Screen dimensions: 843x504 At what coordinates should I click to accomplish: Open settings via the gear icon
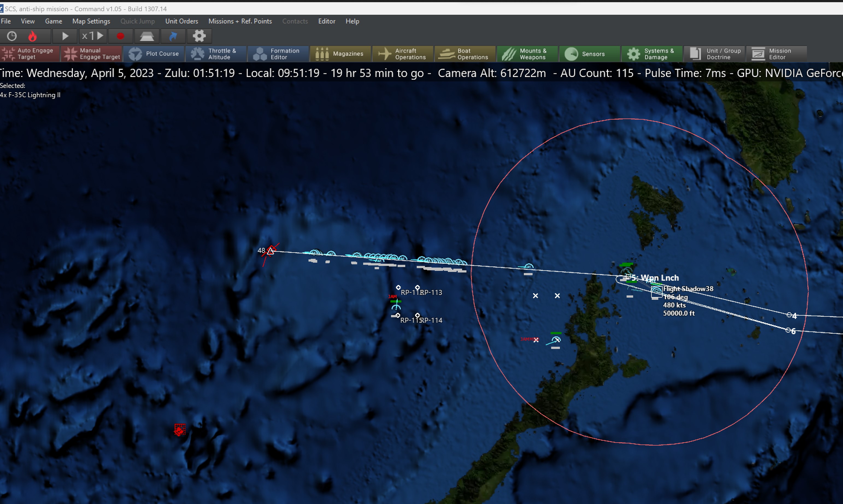[199, 36]
